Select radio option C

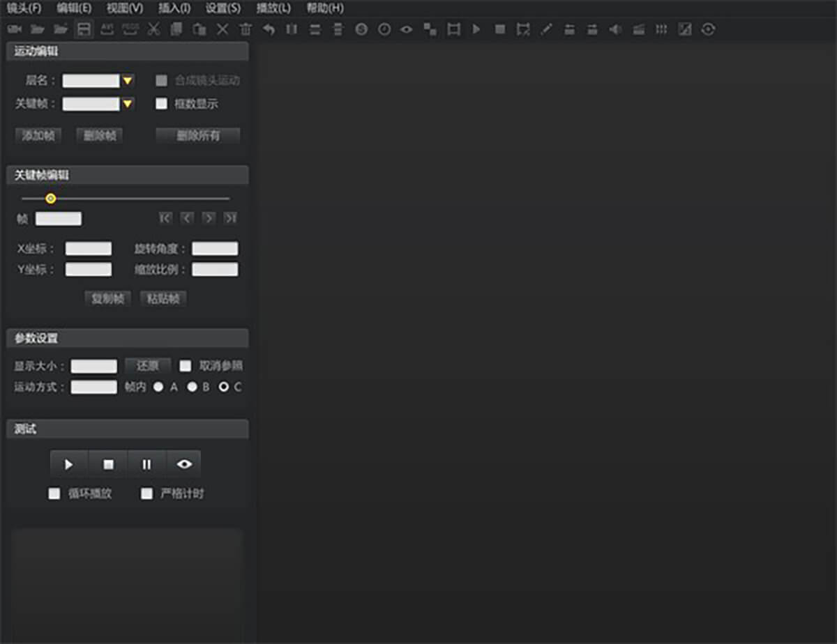click(x=224, y=387)
